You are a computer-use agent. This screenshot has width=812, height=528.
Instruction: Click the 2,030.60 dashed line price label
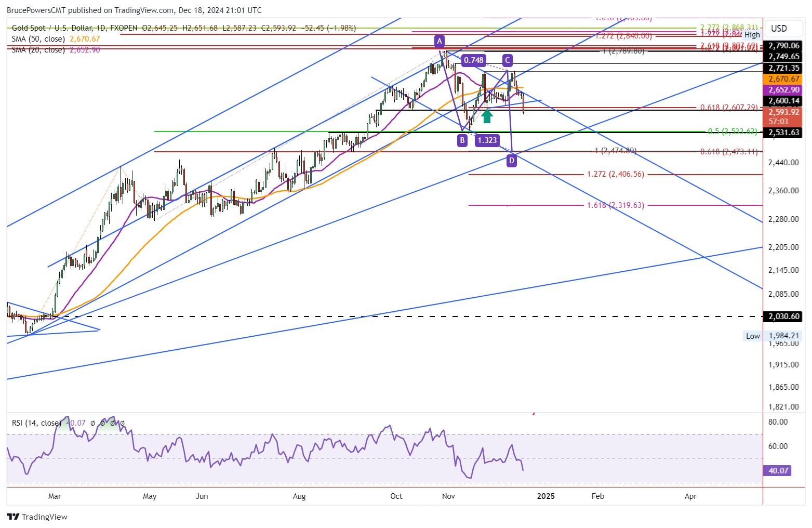(x=784, y=316)
